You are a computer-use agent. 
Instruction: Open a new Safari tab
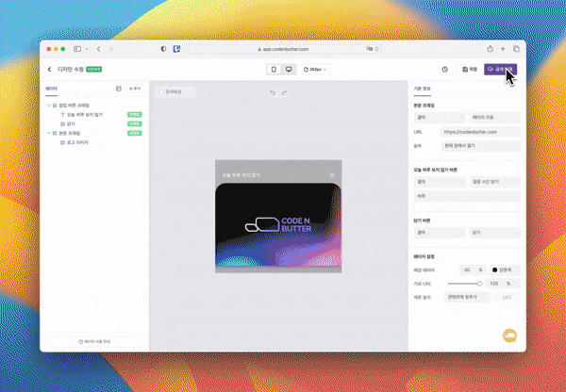503,48
